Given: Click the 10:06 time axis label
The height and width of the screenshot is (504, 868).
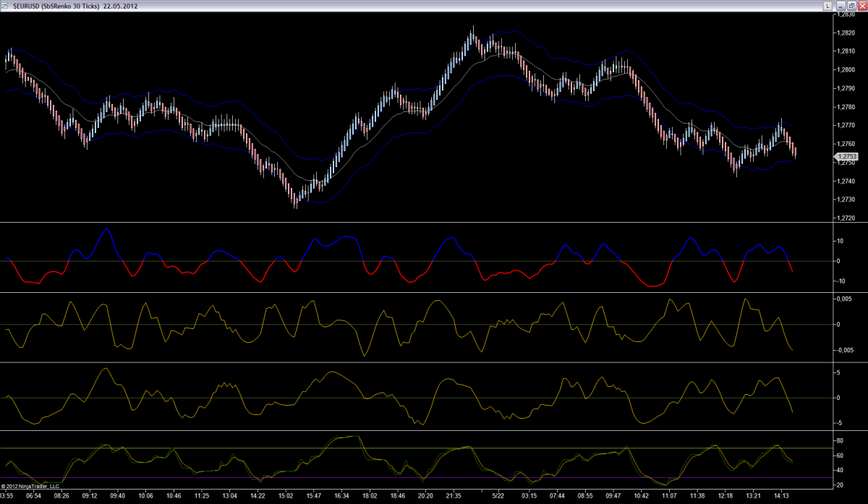Looking at the screenshot, I should (x=146, y=497).
